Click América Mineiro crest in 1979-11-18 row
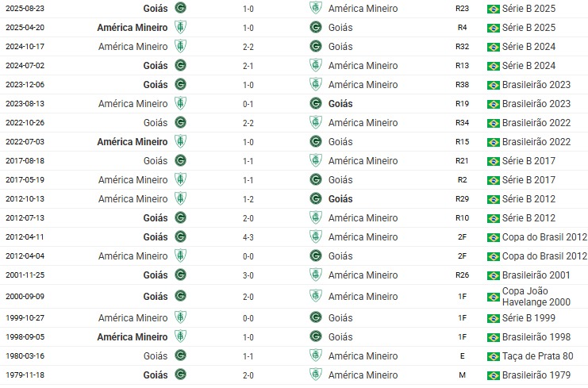This screenshot has width=588, height=388. [x=316, y=375]
